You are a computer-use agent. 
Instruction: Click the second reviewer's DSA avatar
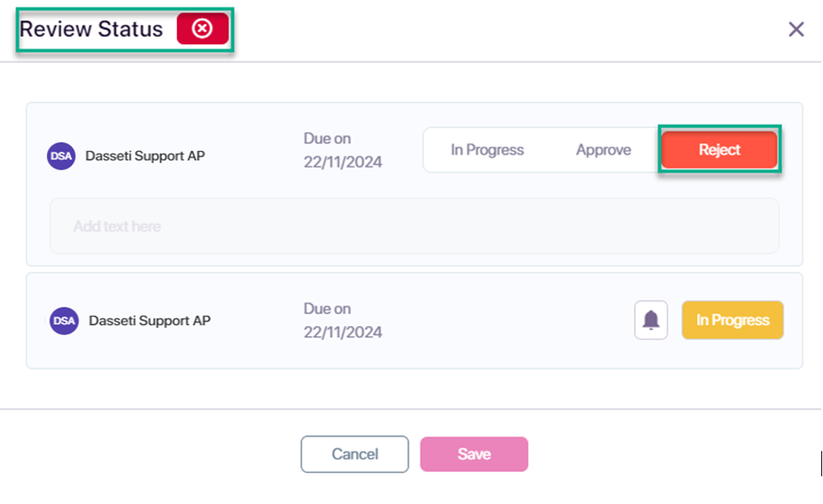(64, 321)
